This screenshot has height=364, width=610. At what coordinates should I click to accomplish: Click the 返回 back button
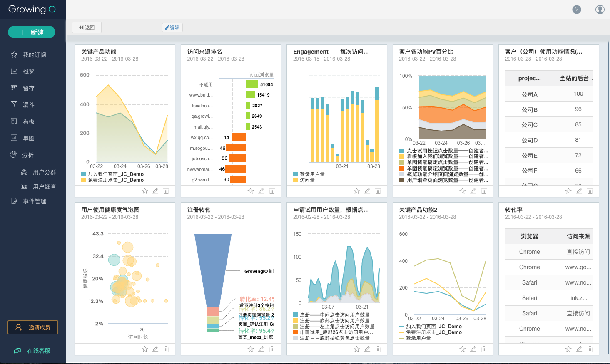pos(87,27)
